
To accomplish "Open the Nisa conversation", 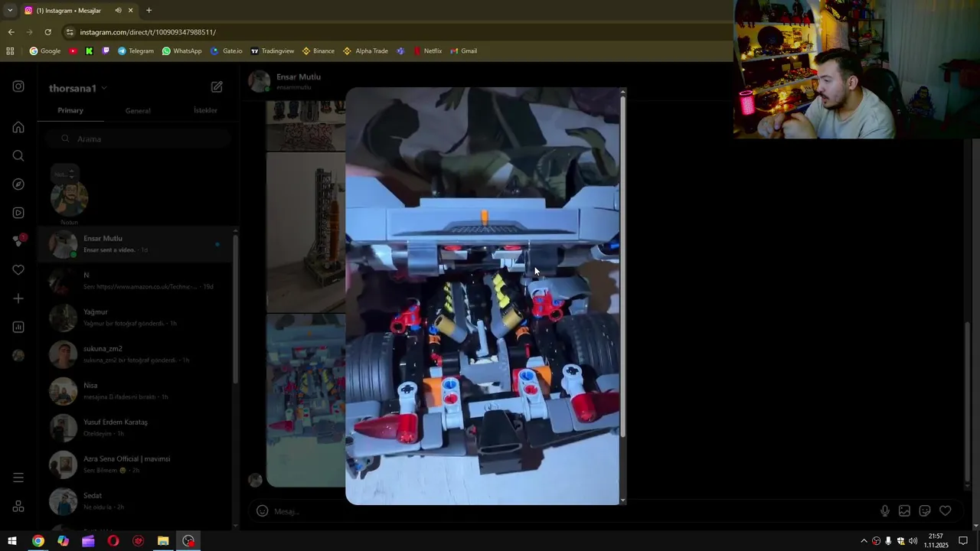I will coord(136,391).
